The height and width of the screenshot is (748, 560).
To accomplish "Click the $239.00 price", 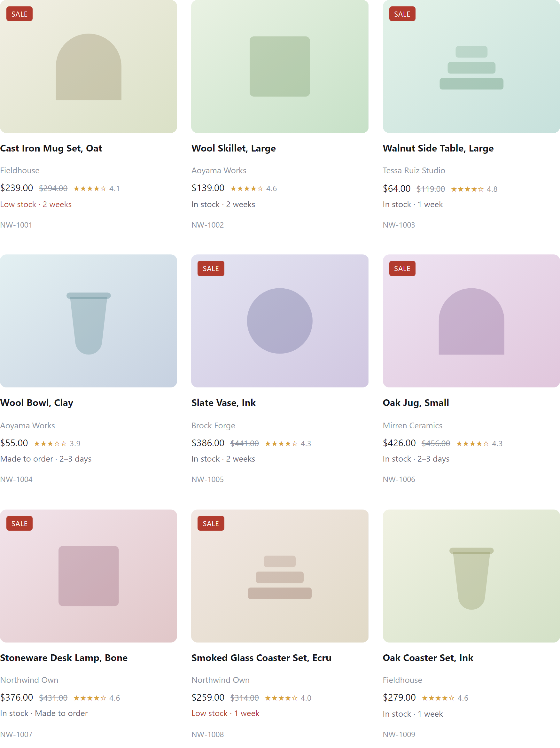I will [x=17, y=188].
